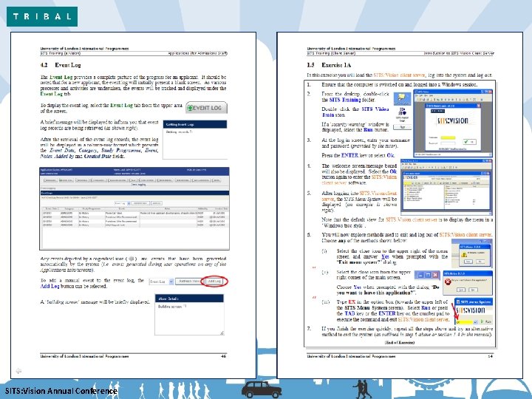Click the red close X in window controls image
Screen dimensions: 532x399
click(435, 275)
